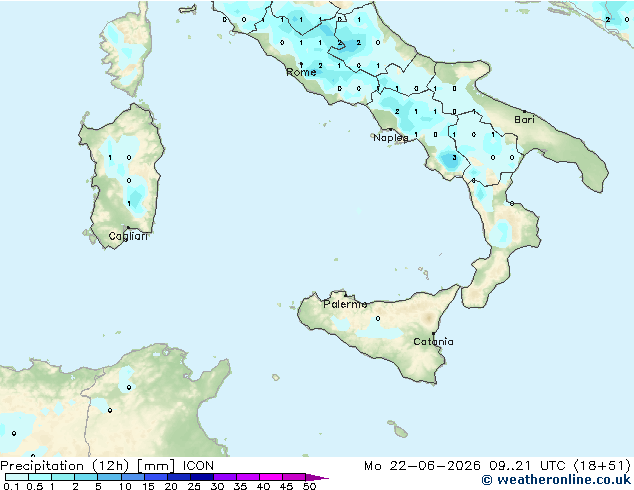Select the 2–5 mm legend swatch
Screen dimensions: 634x490
[86, 477]
